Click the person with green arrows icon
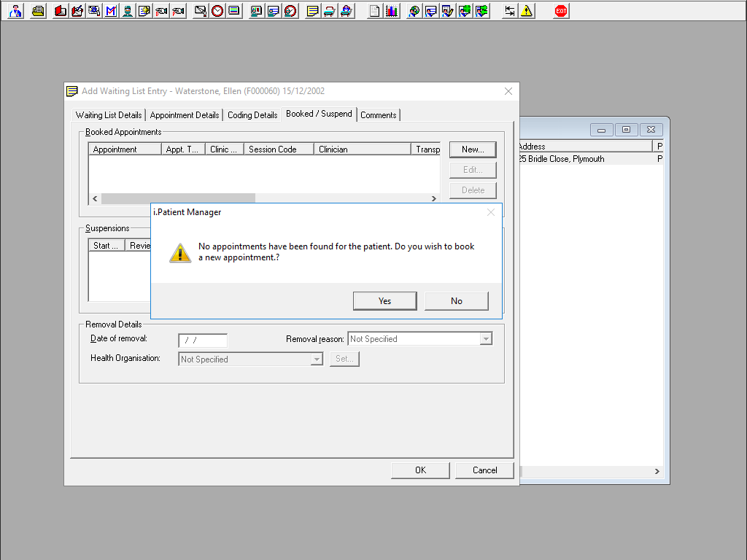The height and width of the screenshot is (560, 747). click(481, 10)
